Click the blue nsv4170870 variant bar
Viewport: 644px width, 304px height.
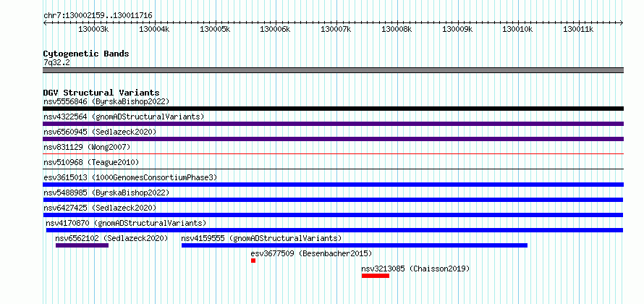tap(335, 230)
